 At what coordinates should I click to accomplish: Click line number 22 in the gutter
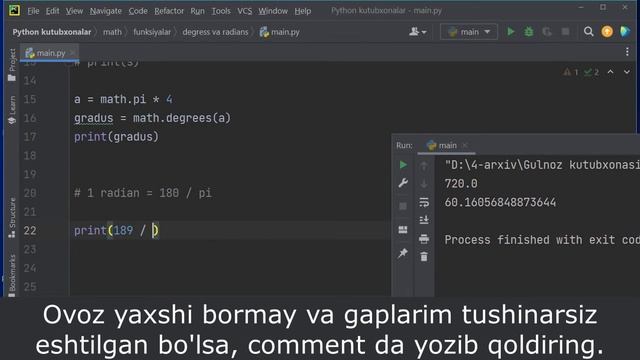tap(30, 231)
